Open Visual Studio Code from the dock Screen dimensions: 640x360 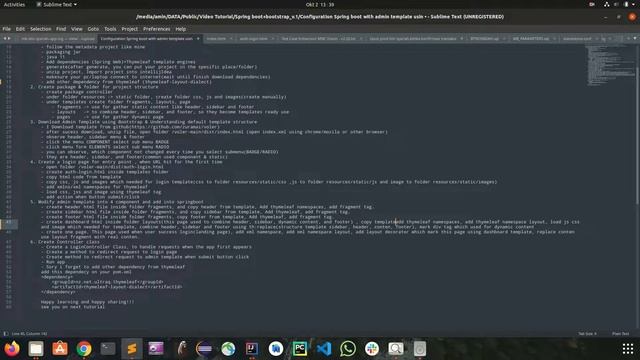(x=324, y=349)
